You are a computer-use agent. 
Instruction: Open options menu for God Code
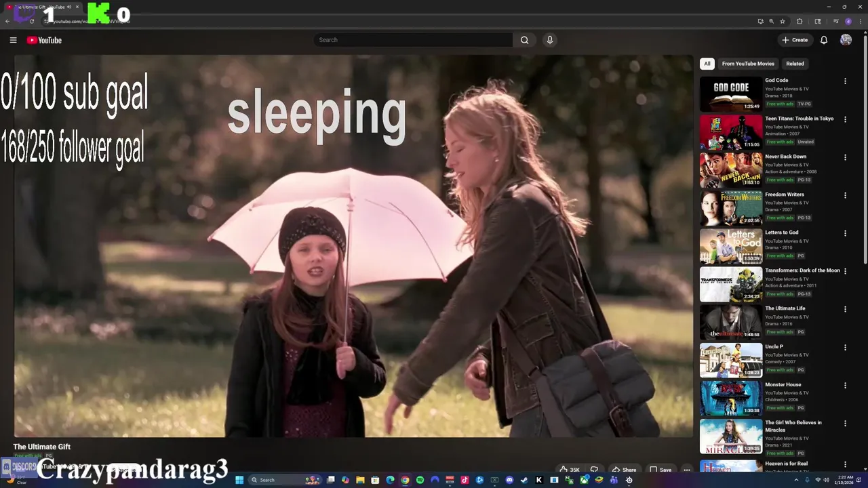pyautogui.click(x=845, y=81)
